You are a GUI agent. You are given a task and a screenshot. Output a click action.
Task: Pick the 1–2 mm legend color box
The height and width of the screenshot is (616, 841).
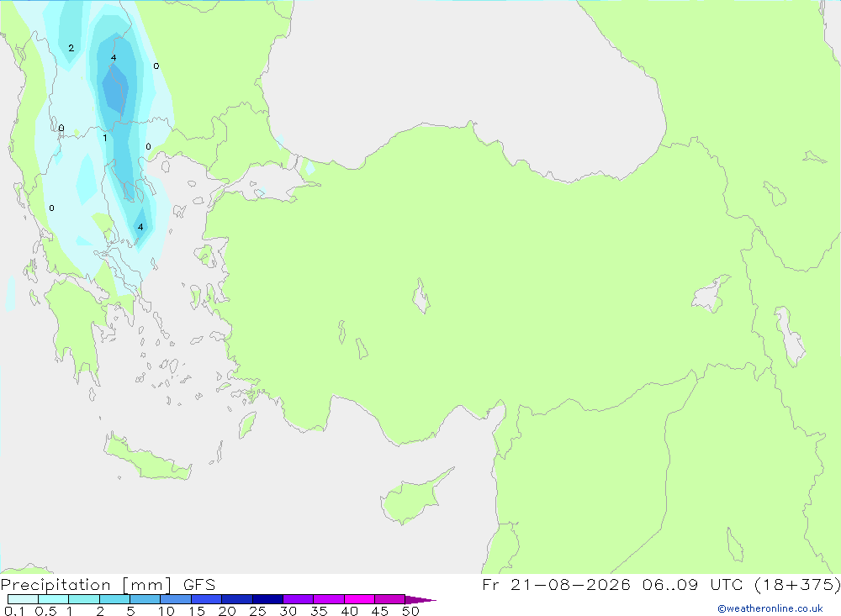pos(84,599)
